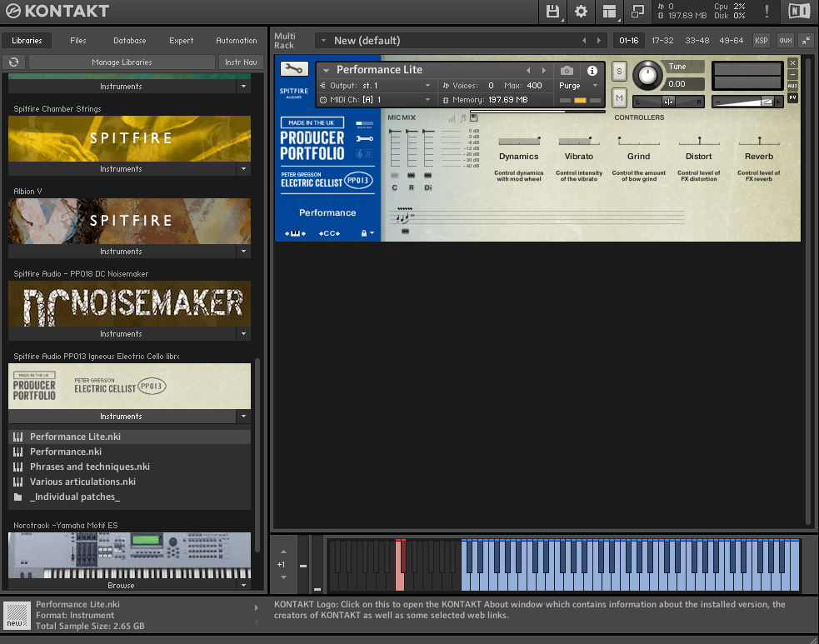Click the close X on instrument header
The height and width of the screenshot is (644, 819).
point(793,62)
